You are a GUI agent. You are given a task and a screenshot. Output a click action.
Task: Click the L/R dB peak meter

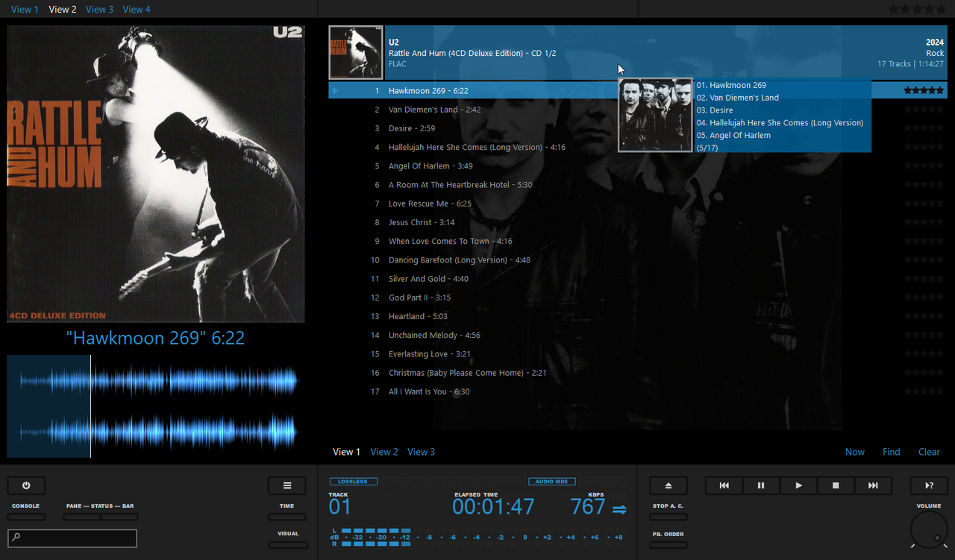(x=477, y=537)
